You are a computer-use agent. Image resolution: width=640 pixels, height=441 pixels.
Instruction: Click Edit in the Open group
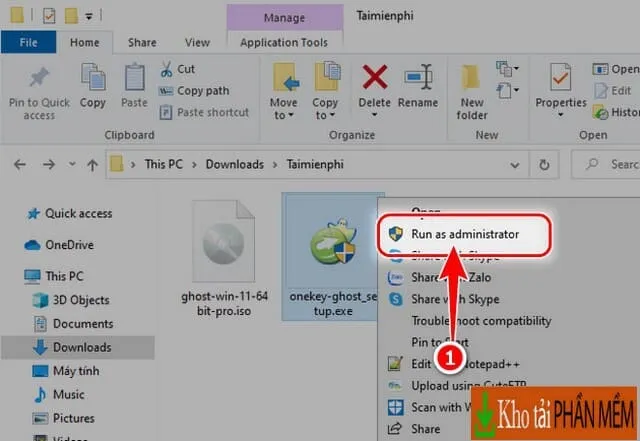click(613, 91)
